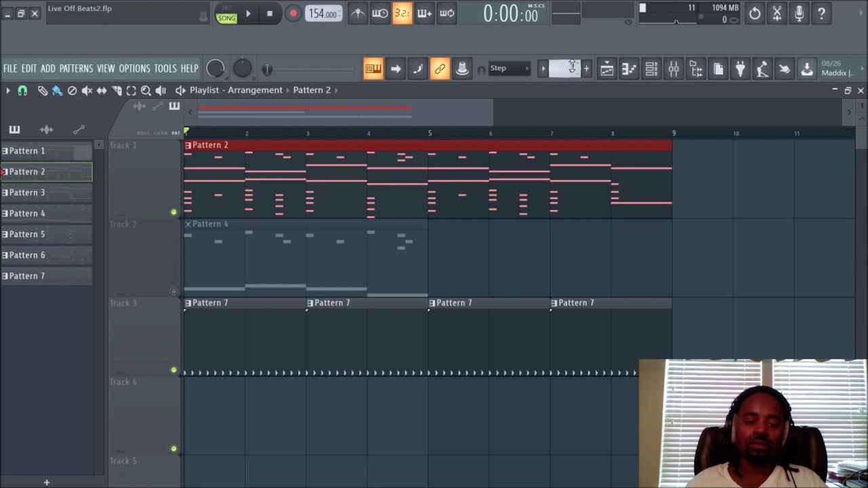Viewport: 868px width, 488px height.
Task: Open the Step snap dropdown
Action: (x=509, y=68)
